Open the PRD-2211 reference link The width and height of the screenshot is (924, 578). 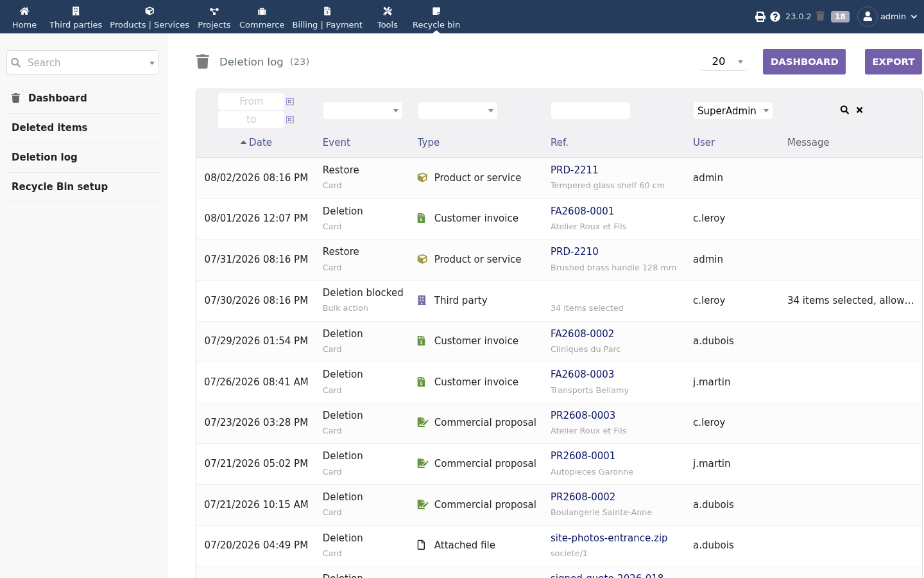point(574,170)
